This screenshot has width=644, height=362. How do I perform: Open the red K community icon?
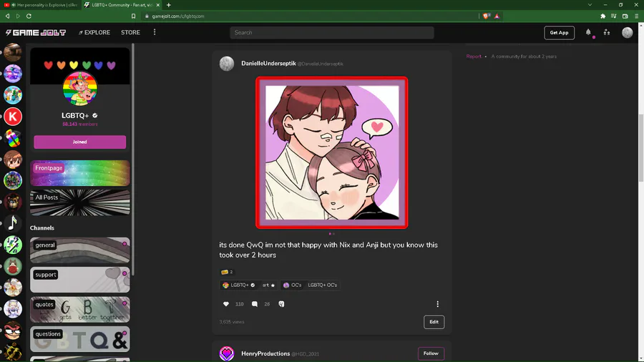[13, 117]
